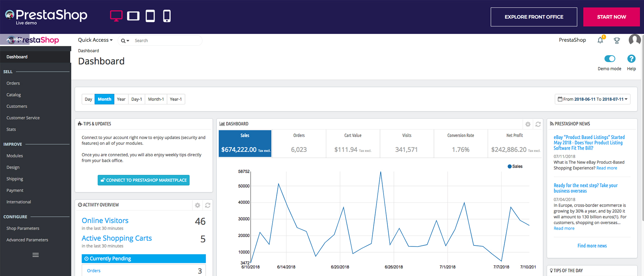Open Activity Overview settings gear
Image resolution: width=644 pixels, height=276 pixels.
[197, 205]
